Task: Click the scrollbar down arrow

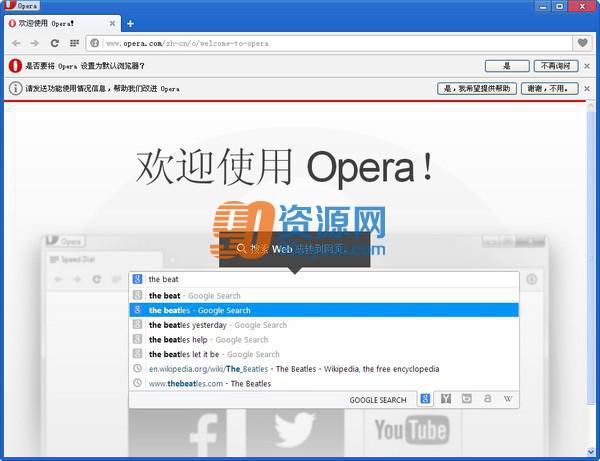Action: pyautogui.click(x=590, y=452)
